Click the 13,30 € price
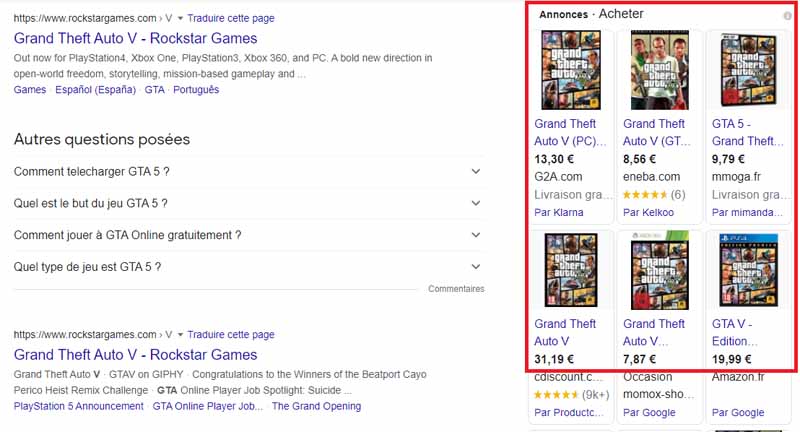The height and width of the screenshot is (432, 800). point(554,159)
